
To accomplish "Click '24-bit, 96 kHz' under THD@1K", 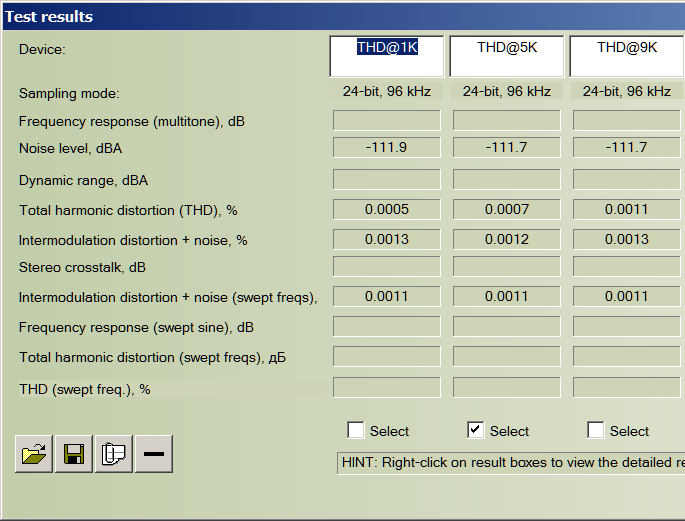I will point(387,91).
